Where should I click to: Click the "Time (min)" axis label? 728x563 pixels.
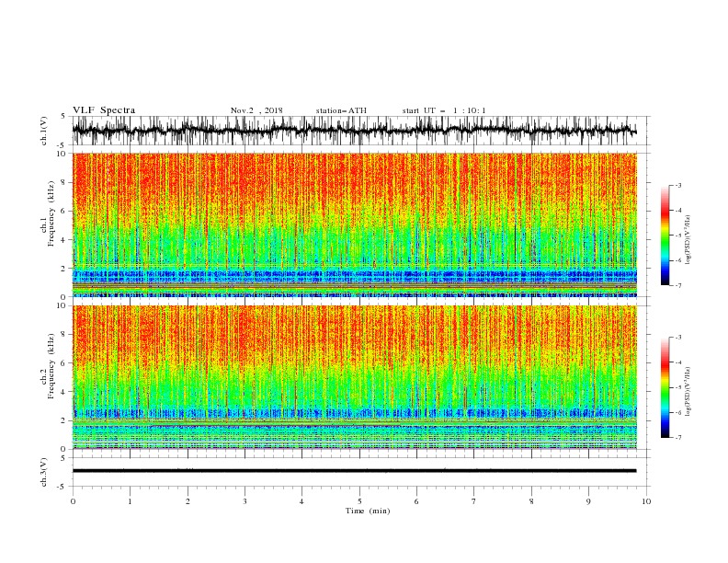click(x=368, y=511)
